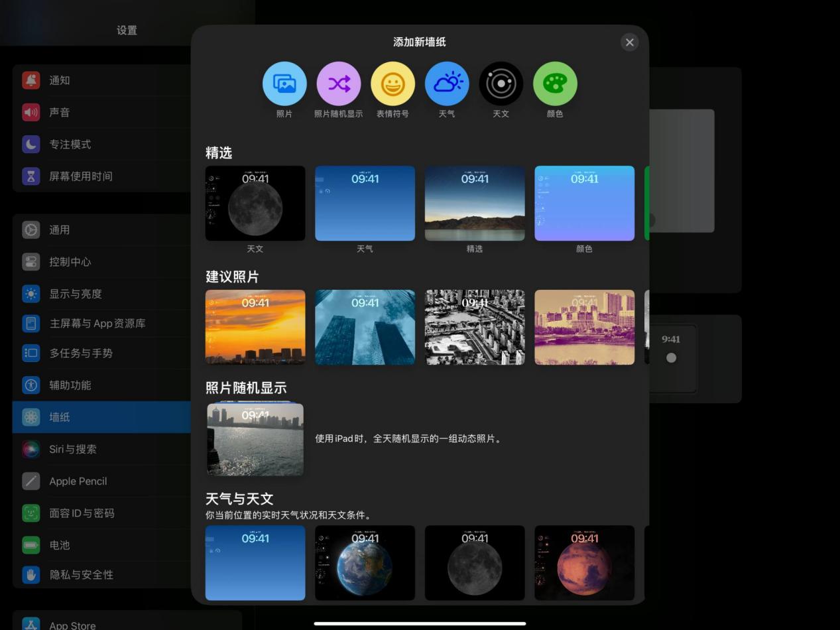Open the 照片随机显示 shuffle preview thumbnail
Viewport: 840px width, 630px height.
(255, 439)
